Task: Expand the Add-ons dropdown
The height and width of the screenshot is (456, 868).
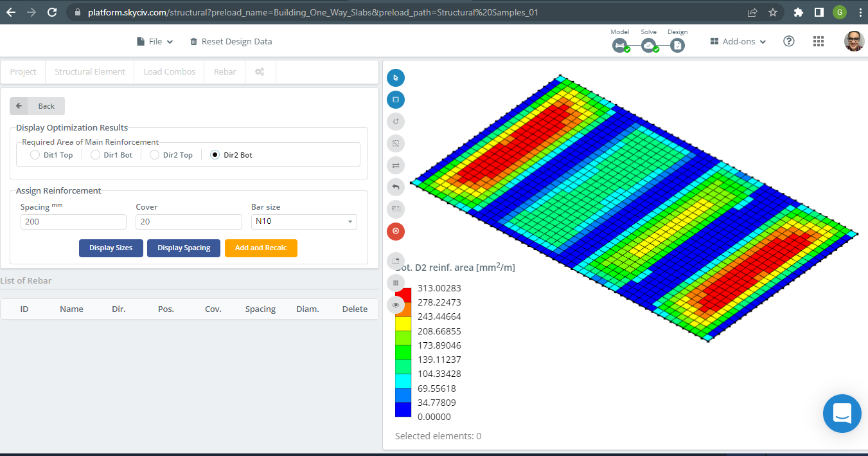Action: pos(736,41)
